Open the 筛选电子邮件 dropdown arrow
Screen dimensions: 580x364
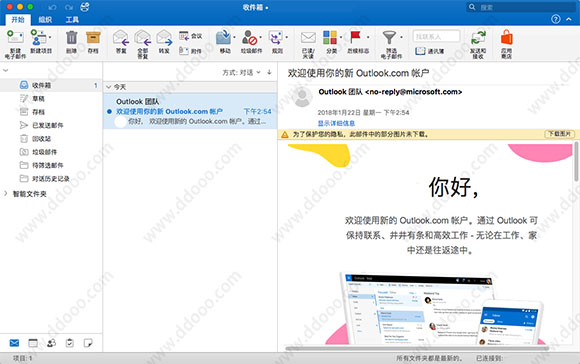(401, 37)
